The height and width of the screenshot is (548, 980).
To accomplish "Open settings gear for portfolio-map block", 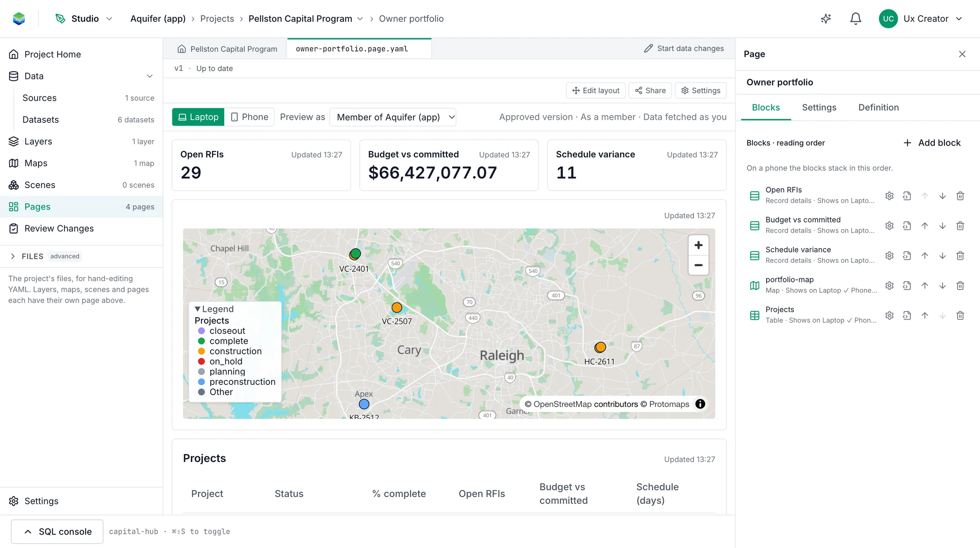I will (x=889, y=286).
